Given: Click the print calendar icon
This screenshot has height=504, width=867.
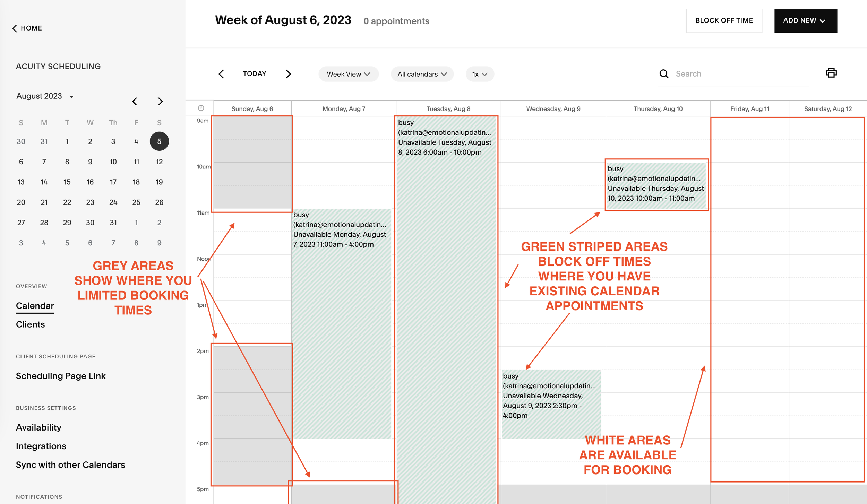Looking at the screenshot, I should click(831, 73).
